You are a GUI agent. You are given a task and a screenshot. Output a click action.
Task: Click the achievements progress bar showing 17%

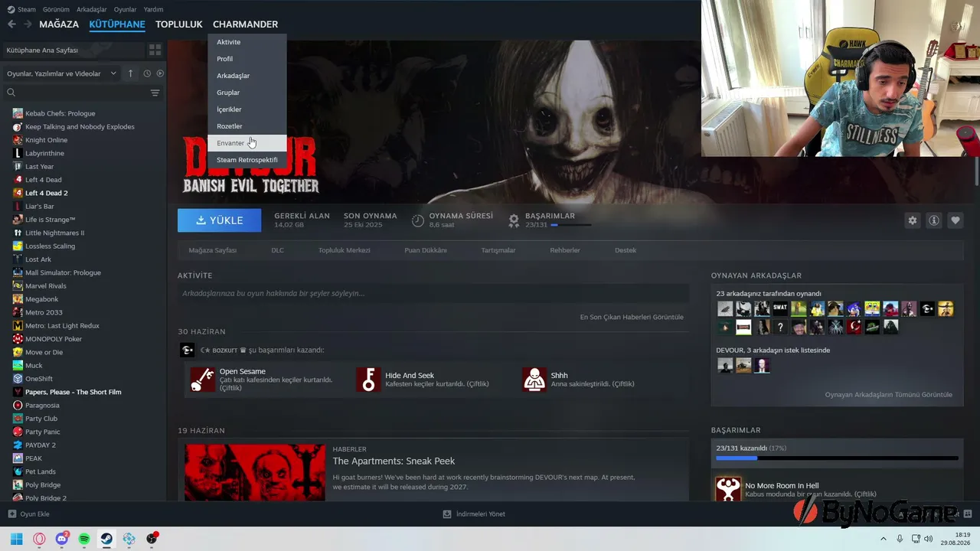click(x=837, y=458)
